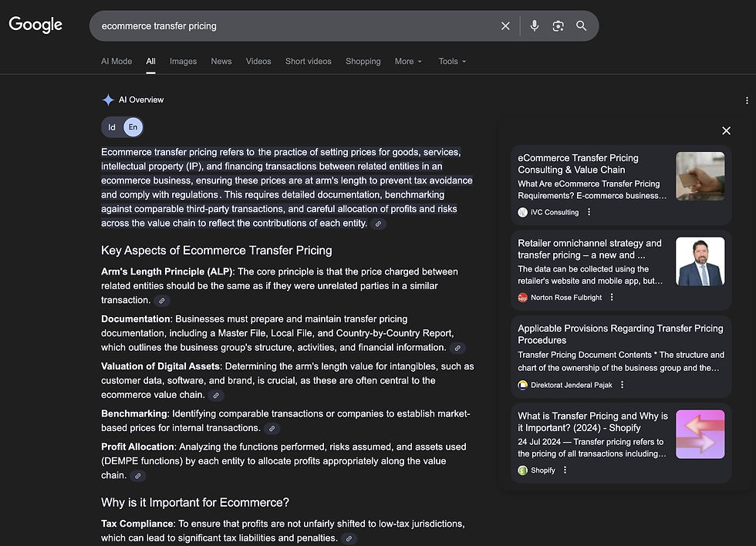Click the Direktorat Jenderal Pajak favicon
Viewport: 756px width, 546px height.
[523, 385]
